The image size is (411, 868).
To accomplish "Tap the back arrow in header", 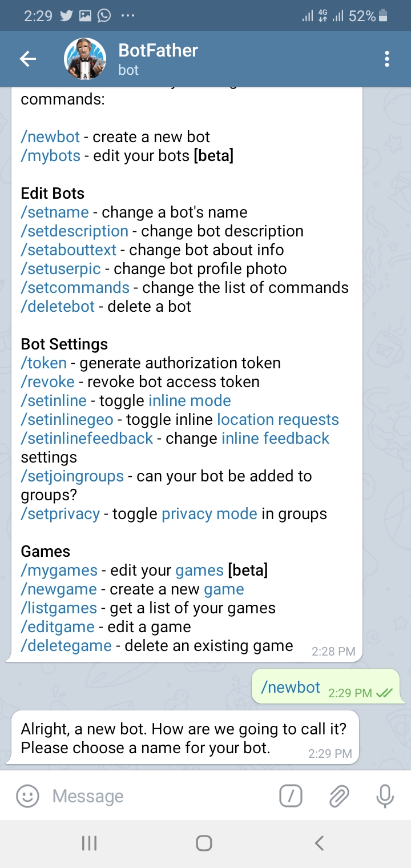I will point(27,59).
